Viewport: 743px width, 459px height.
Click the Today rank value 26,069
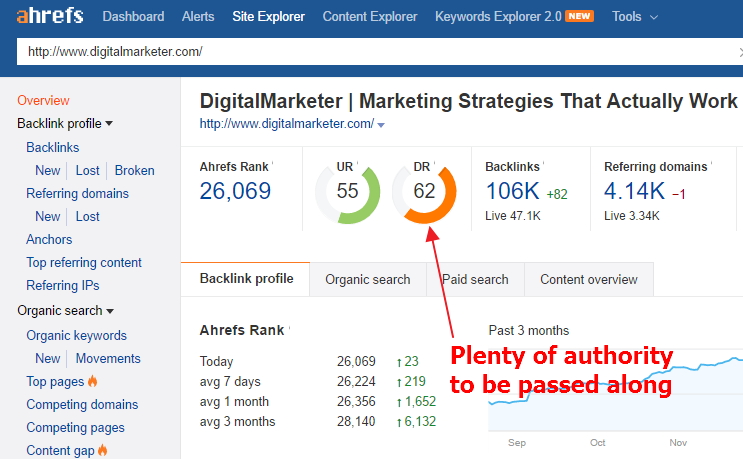pyautogui.click(x=356, y=361)
